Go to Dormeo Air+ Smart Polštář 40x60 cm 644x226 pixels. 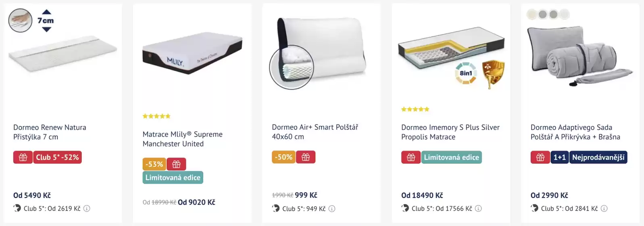point(315,132)
